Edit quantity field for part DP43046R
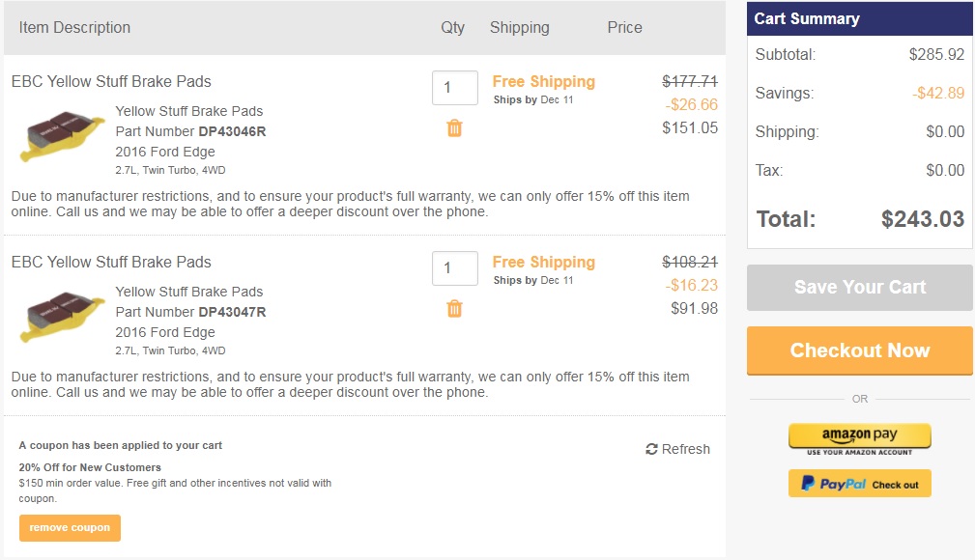The height and width of the screenshot is (560, 975). tap(455, 88)
